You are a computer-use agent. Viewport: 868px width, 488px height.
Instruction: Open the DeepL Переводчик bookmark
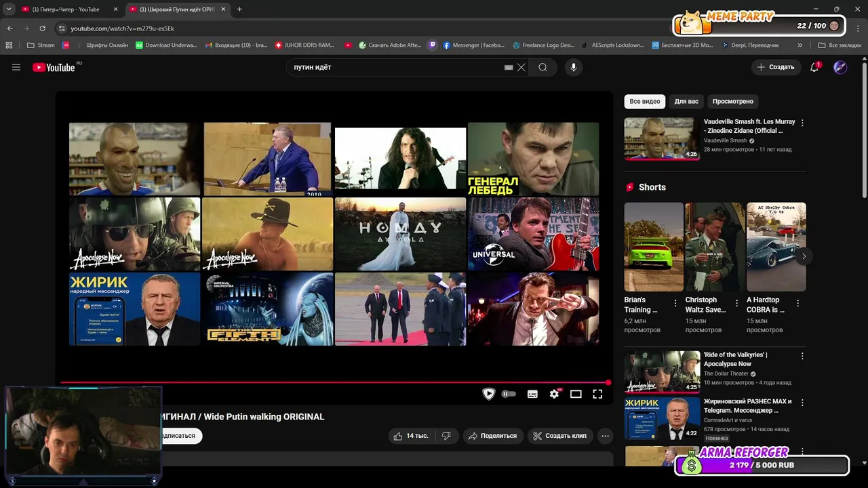(x=749, y=45)
